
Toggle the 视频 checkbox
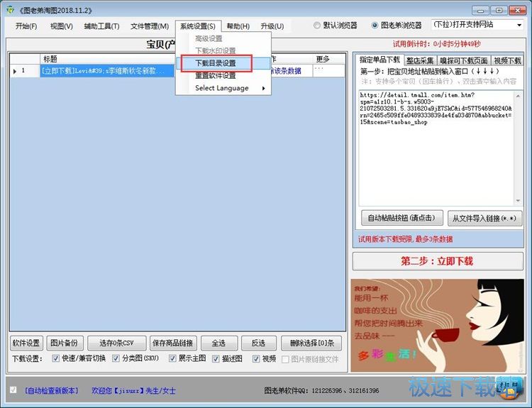(x=256, y=358)
